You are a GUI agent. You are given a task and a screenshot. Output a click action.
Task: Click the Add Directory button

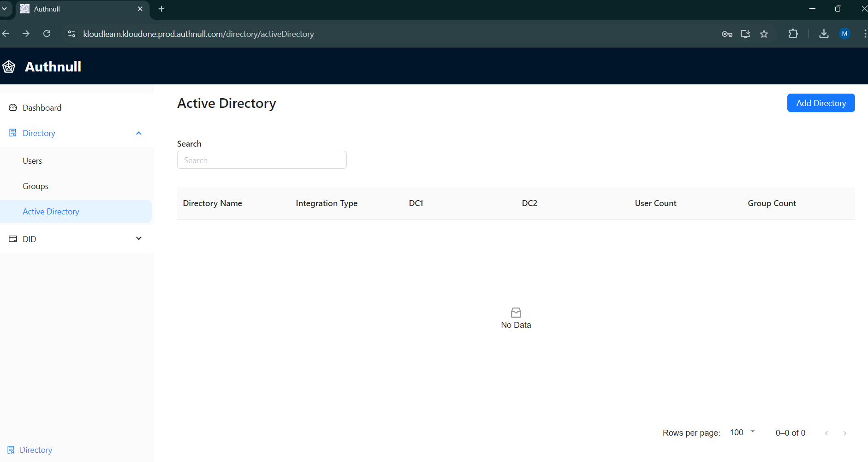[x=820, y=103]
